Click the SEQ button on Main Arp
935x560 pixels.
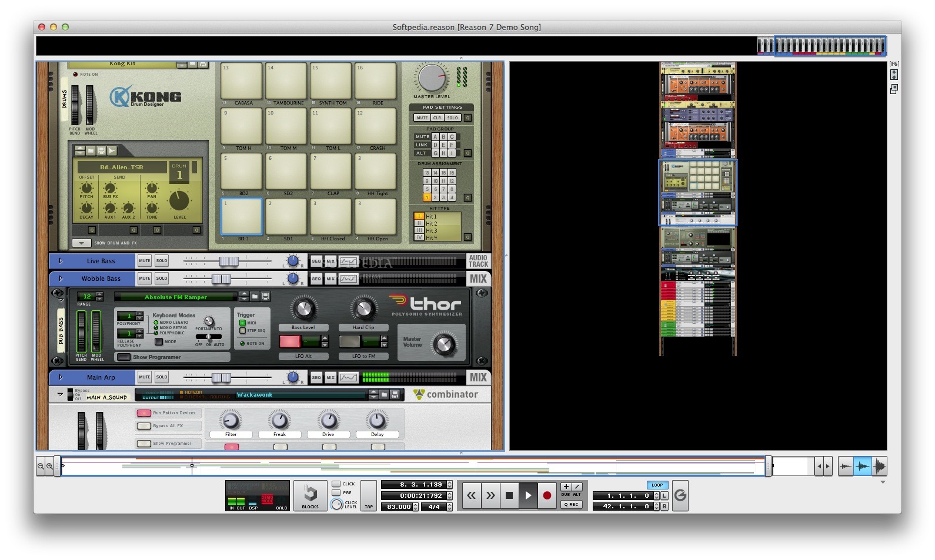pyautogui.click(x=316, y=377)
